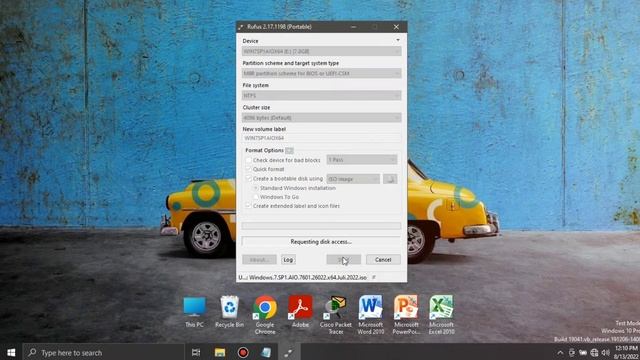The width and height of the screenshot is (640, 360).
Task: Select the Rufus taskbar icon
Action: 289,352
